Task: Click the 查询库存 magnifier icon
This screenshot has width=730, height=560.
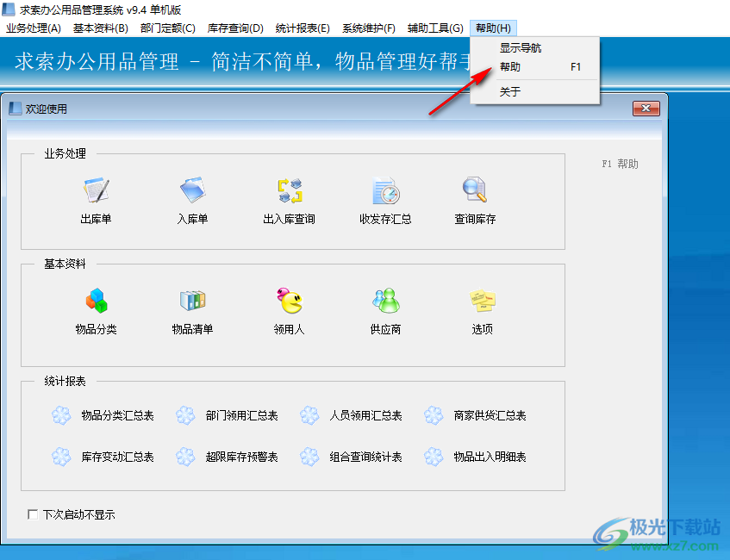Action: click(x=475, y=190)
